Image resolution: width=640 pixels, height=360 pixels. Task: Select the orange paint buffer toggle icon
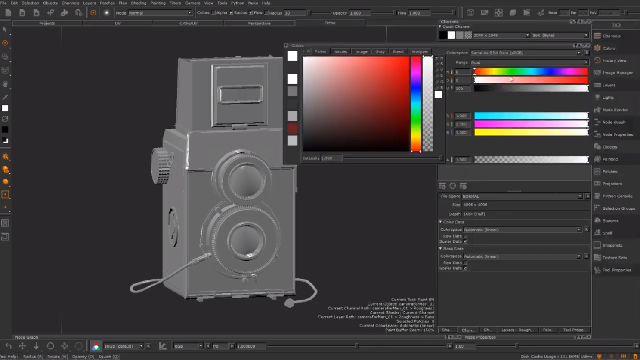pyautogui.click(x=93, y=13)
